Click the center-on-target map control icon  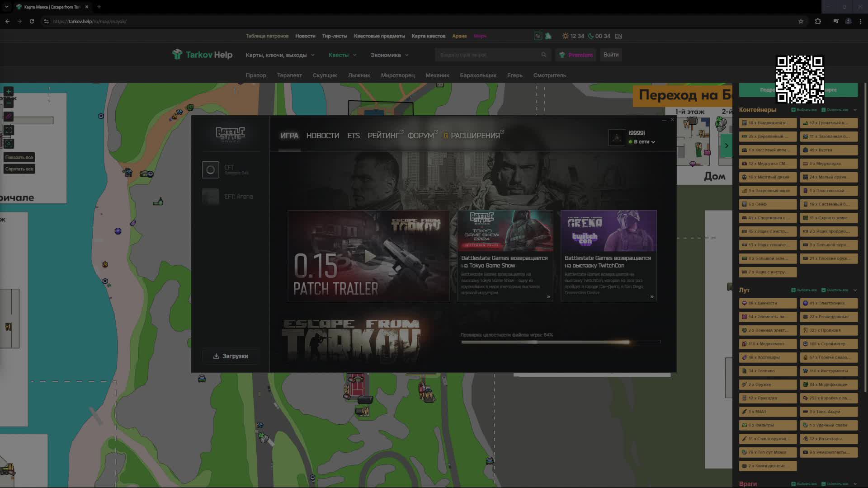click(x=8, y=144)
